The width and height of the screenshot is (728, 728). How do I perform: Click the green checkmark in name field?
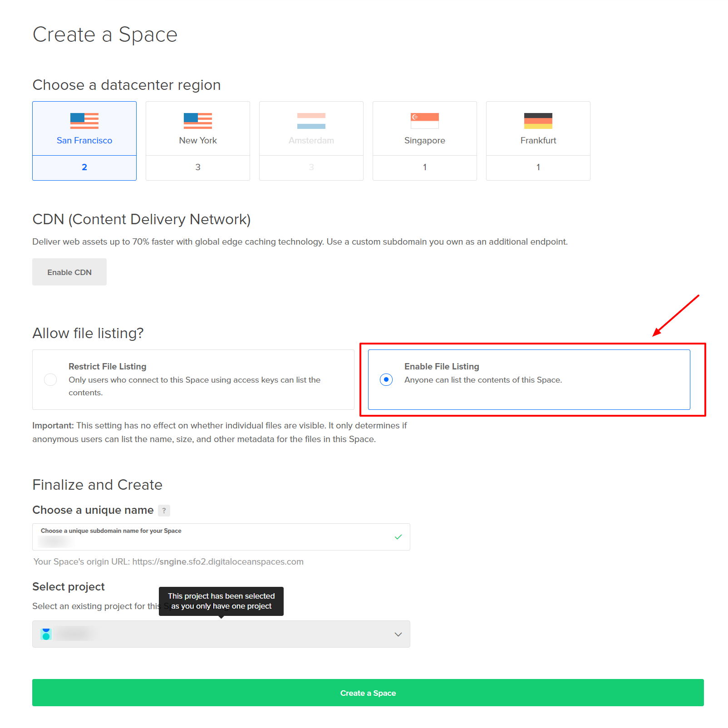pyautogui.click(x=398, y=537)
